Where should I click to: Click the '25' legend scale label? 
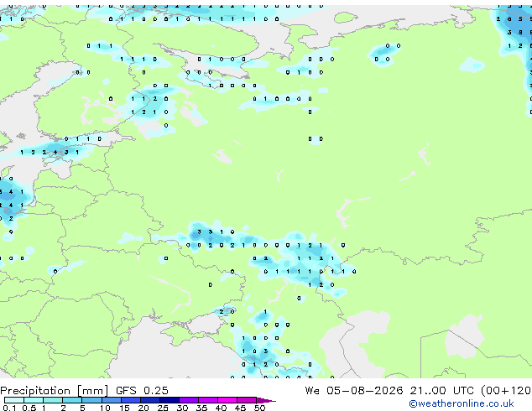pos(163,408)
